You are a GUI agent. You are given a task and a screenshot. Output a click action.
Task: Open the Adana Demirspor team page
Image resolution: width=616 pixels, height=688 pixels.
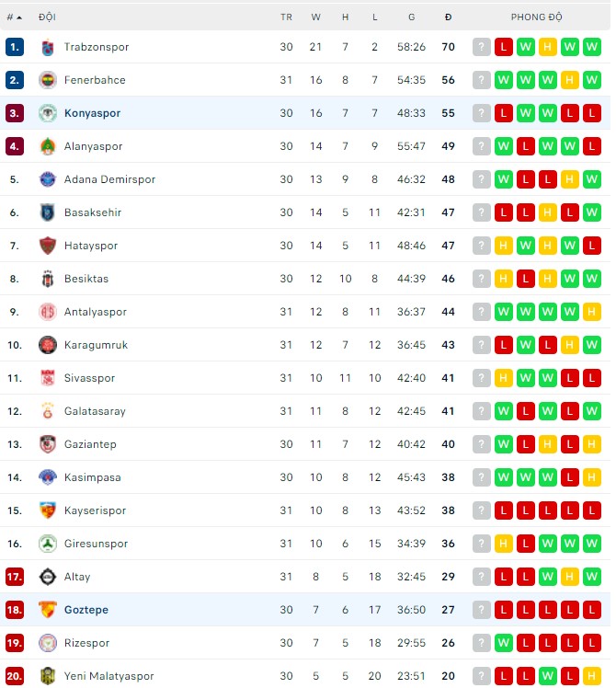(x=109, y=179)
